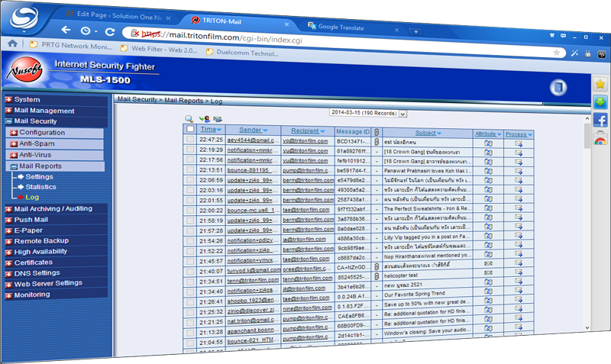The image size is (611, 364).
Task: Select Log under Mail Reports
Action: (32, 198)
